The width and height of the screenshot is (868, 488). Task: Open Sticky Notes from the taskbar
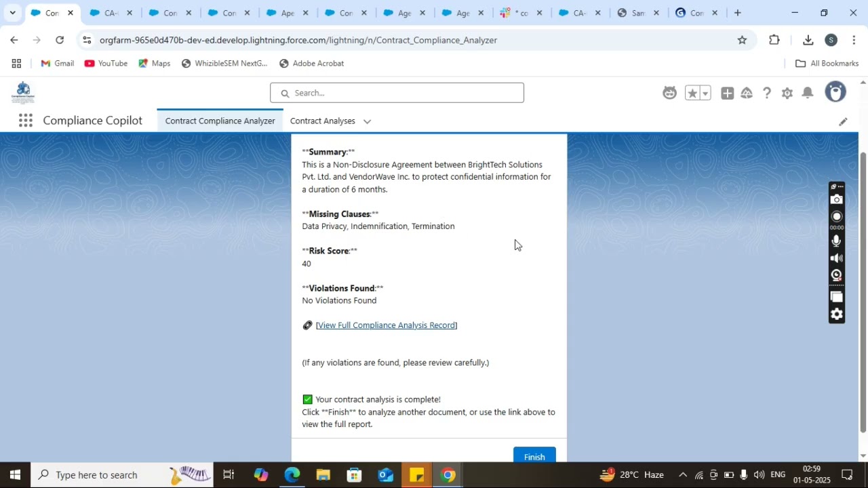coord(416,475)
